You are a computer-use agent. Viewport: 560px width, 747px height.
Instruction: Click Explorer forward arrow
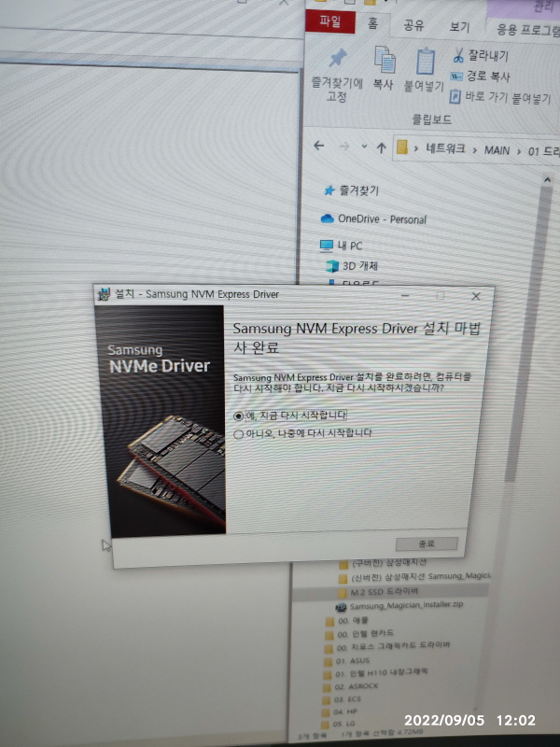tap(343, 147)
